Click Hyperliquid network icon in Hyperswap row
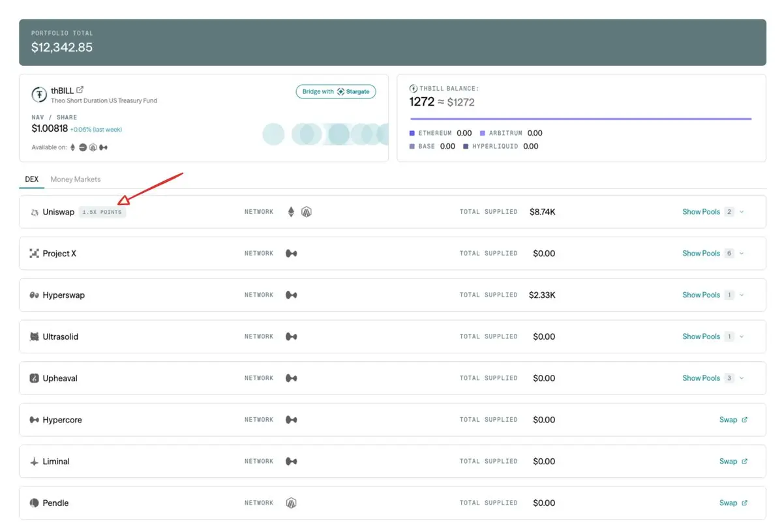The height and width of the screenshot is (532, 782). [x=292, y=295]
